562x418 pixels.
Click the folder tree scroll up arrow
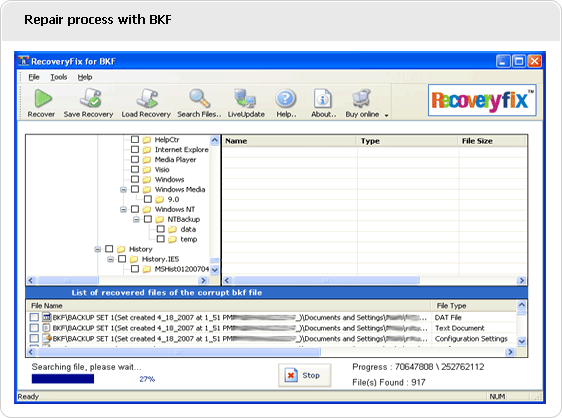coord(215,140)
